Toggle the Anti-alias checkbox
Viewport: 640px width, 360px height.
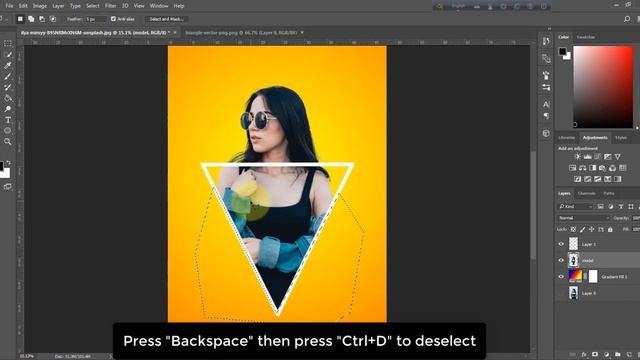[x=113, y=19]
